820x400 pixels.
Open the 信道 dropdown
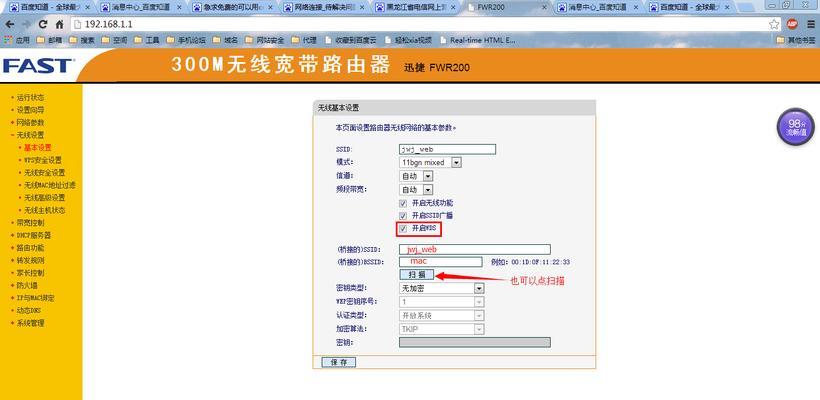point(416,176)
